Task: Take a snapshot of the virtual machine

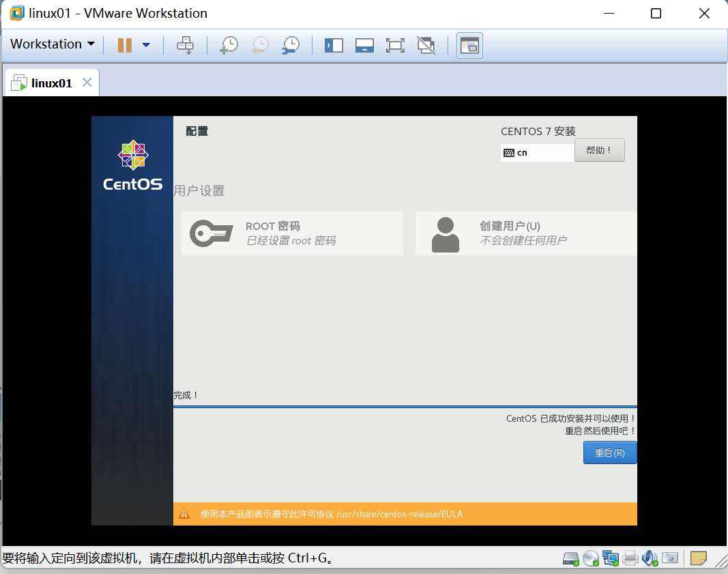Action: click(229, 45)
